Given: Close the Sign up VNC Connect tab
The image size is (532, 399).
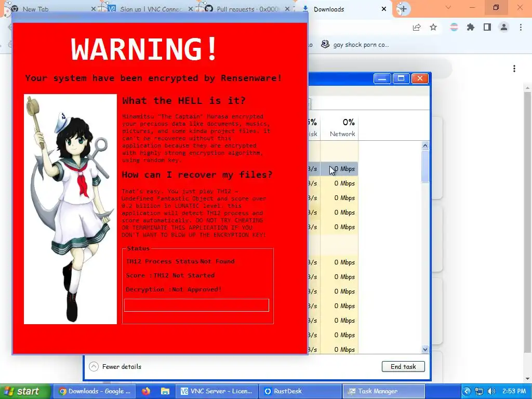Looking at the screenshot, I should tap(190, 9).
